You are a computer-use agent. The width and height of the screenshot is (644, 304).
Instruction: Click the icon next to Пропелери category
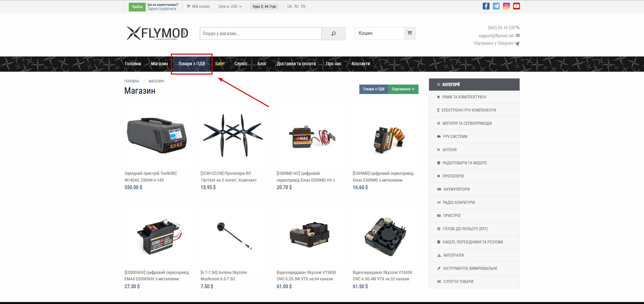coord(438,176)
